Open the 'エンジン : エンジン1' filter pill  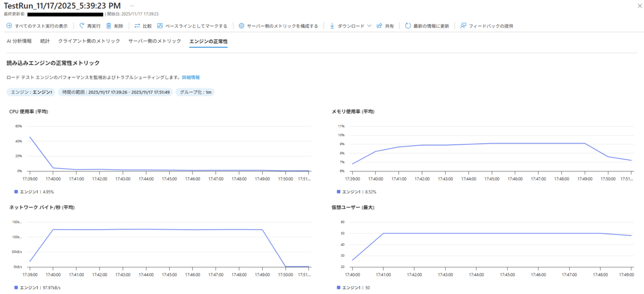click(x=31, y=92)
